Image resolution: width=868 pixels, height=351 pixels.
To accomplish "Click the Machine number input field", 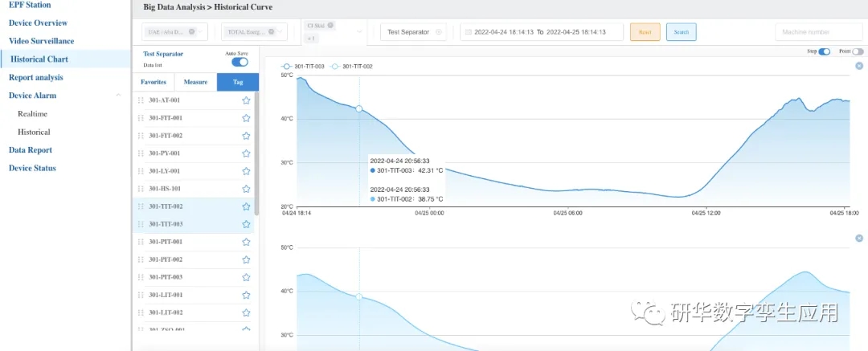I will [818, 32].
